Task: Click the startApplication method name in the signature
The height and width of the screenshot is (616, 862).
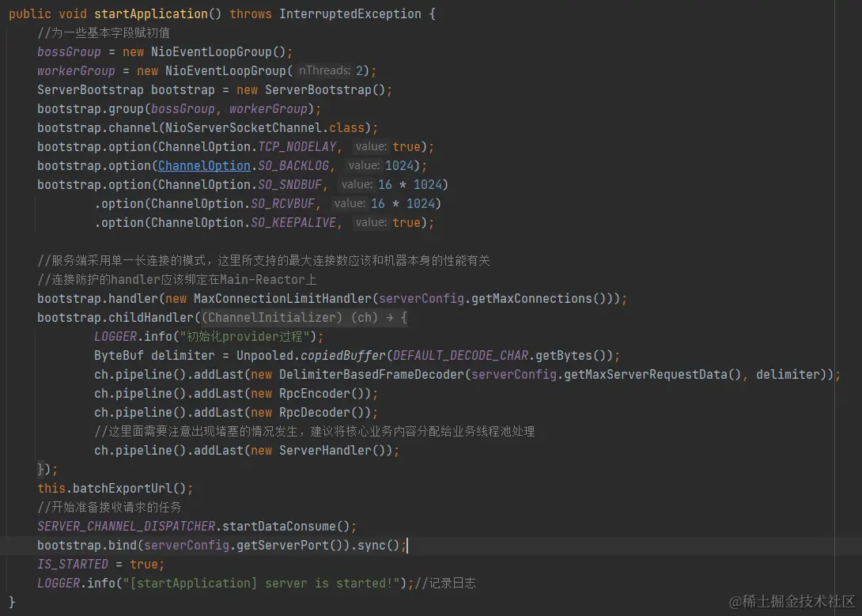Action: click(x=151, y=13)
